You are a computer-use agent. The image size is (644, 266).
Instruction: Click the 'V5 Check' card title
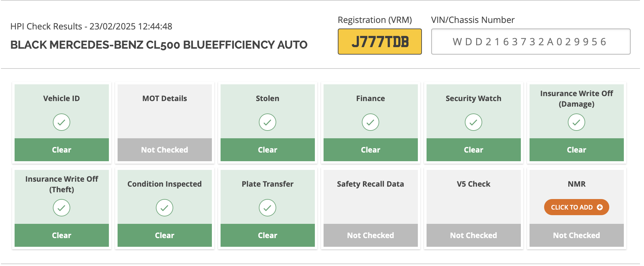click(x=473, y=184)
